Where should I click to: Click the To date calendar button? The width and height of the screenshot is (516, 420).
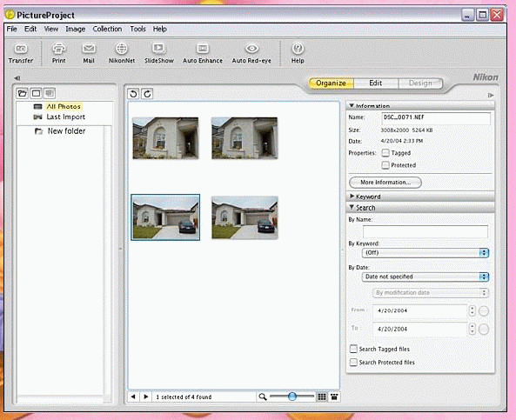pos(484,329)
